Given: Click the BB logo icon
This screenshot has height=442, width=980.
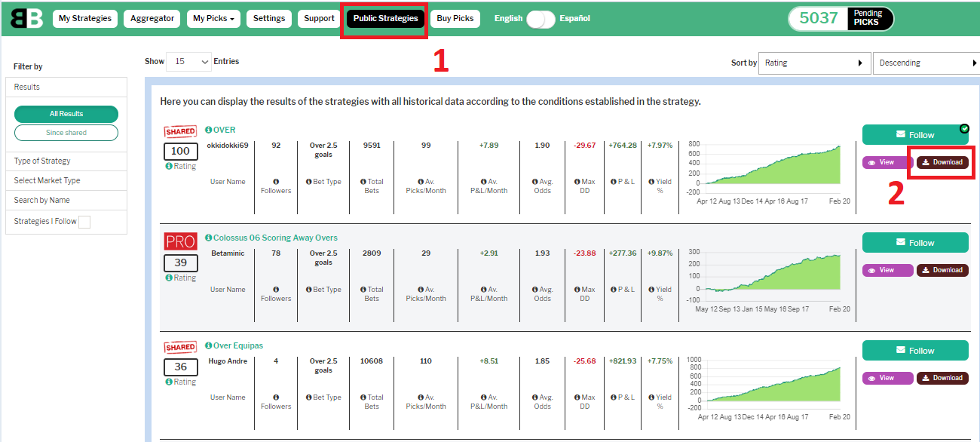Looking at the screenshot, I should [x=26, y=18].
